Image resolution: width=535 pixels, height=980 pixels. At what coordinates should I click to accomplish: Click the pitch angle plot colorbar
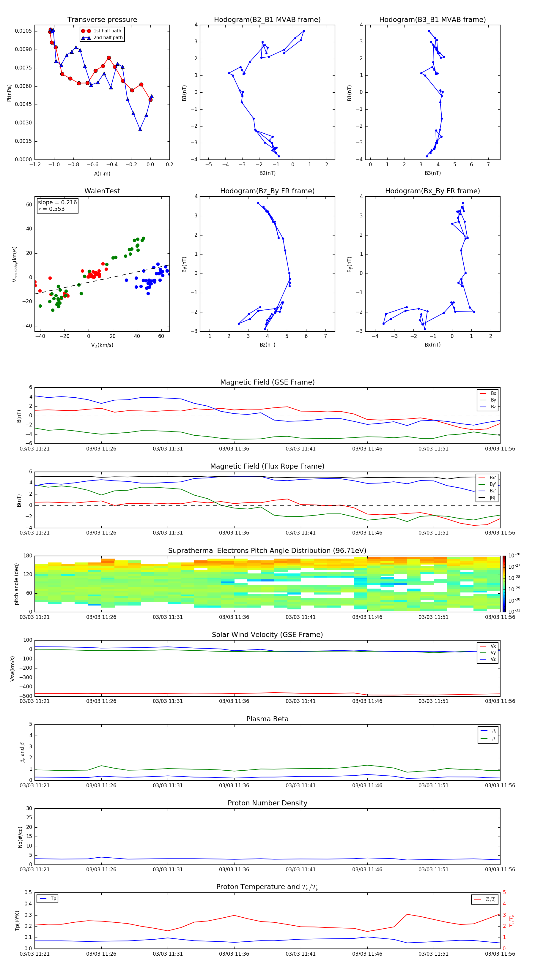tap(504, 584)
